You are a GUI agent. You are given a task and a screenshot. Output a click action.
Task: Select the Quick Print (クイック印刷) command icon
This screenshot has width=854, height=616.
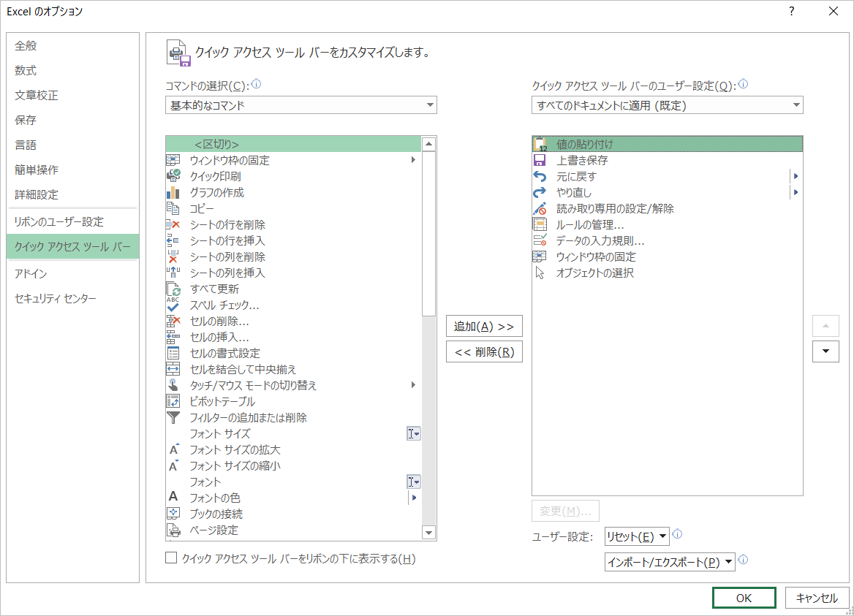(x=173, y=175)
